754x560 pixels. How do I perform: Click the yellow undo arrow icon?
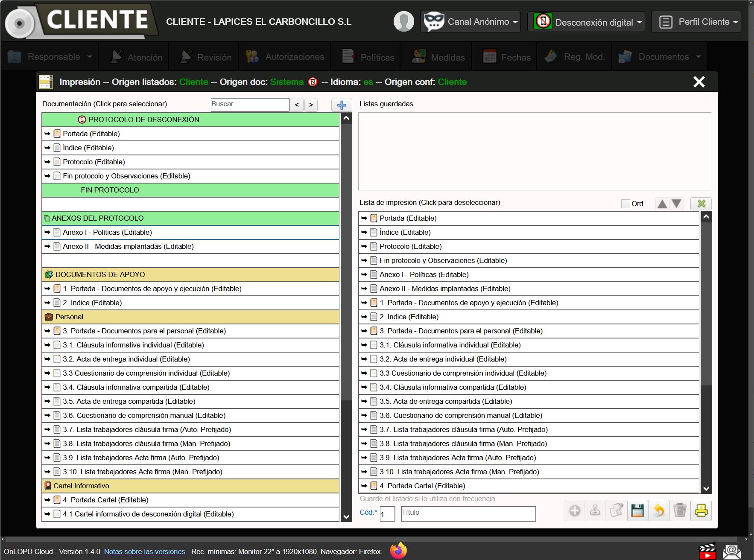pyautogui.click(x=659, y=510)
